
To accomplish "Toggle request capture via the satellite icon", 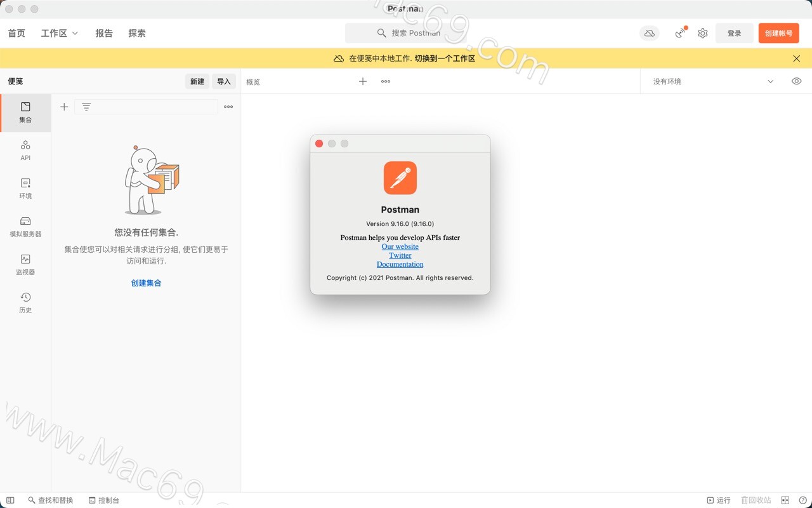I will [x=679, y=33].
